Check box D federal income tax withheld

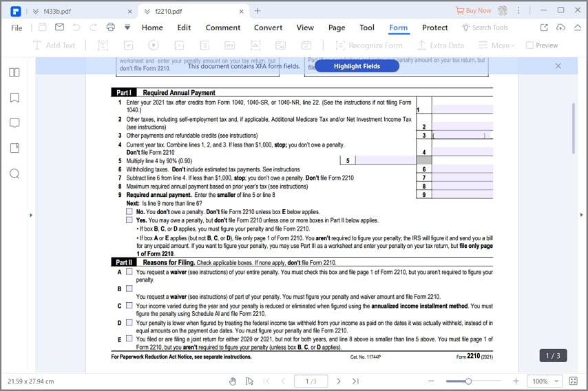tap(129, 322)
